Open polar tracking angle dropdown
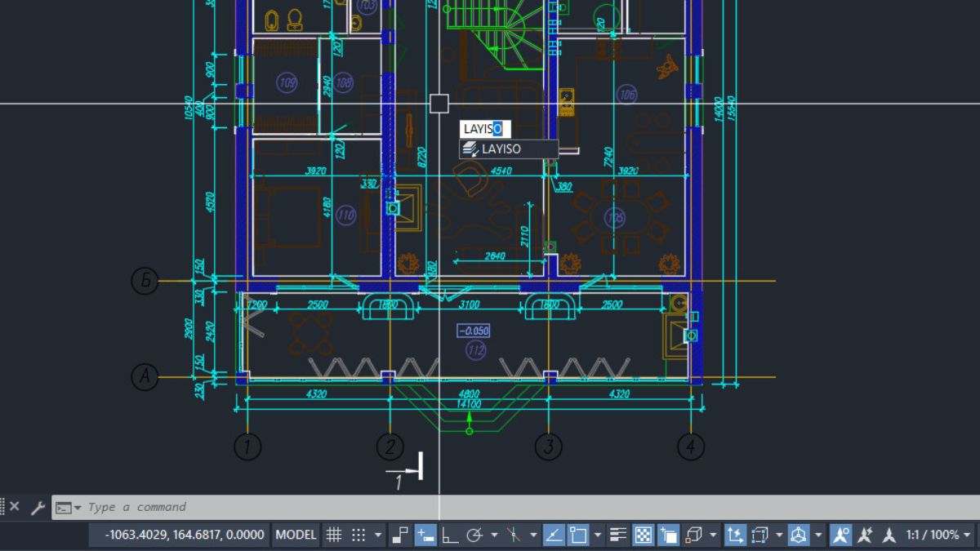 [x=494, y=535]
